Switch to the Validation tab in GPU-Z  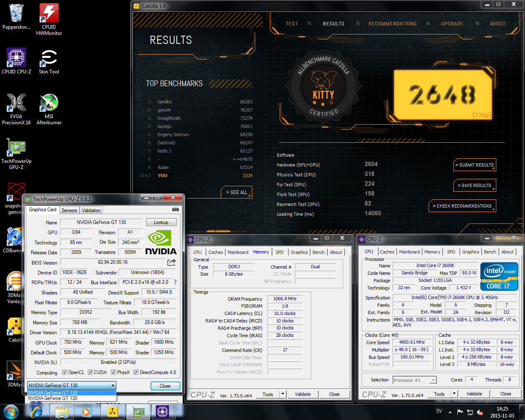click(91, 210)
